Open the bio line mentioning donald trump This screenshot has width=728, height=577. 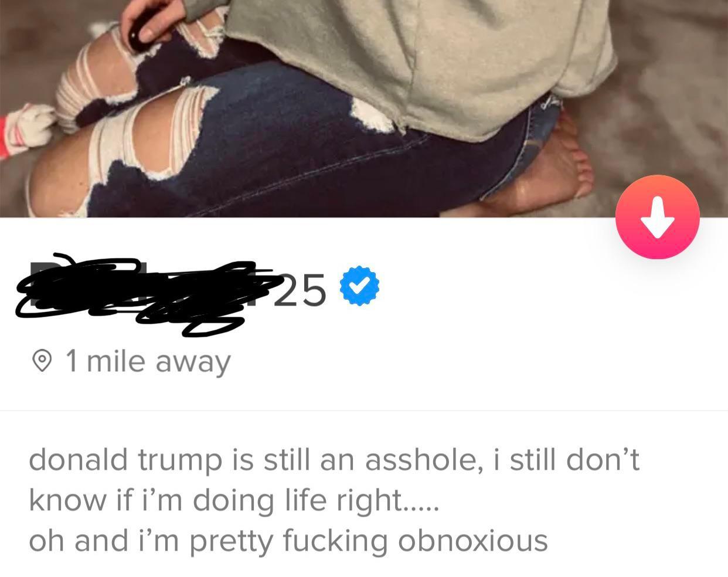coord(334,460)
